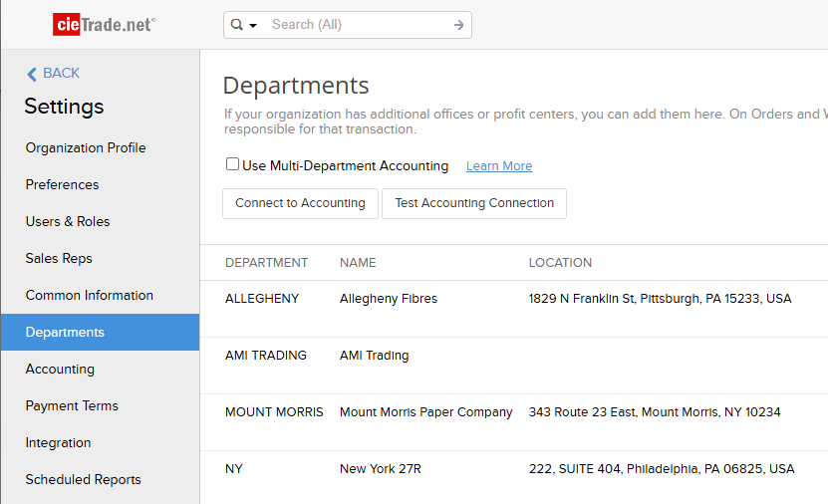The image size is (828, 504).
Task: Click the AMI Trading name cell
Action: tap(374, 356)
